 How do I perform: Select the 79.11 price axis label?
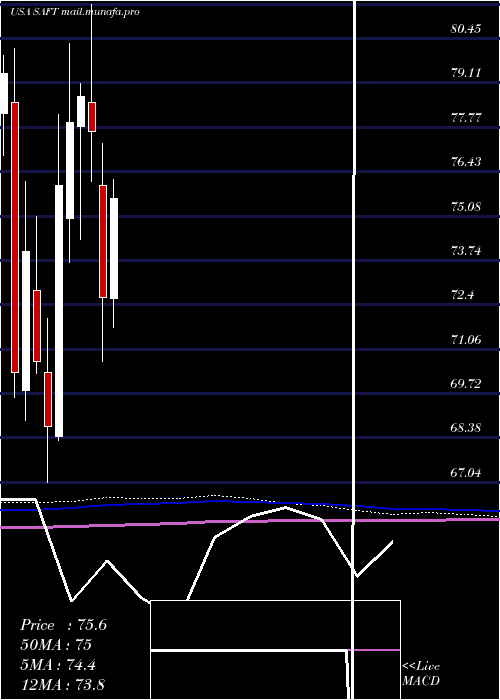pos(466,73)
